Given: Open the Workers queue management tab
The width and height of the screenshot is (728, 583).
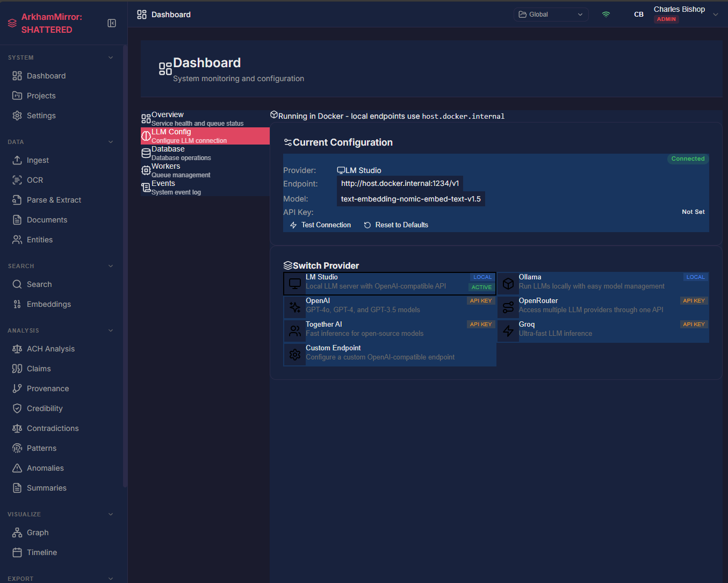Looking at the screenshot, I should tap(205, 170).
